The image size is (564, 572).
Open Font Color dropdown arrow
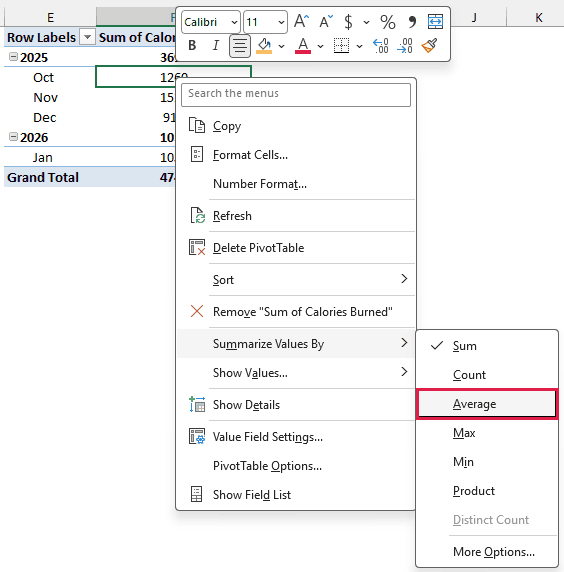tap(320, 46)
